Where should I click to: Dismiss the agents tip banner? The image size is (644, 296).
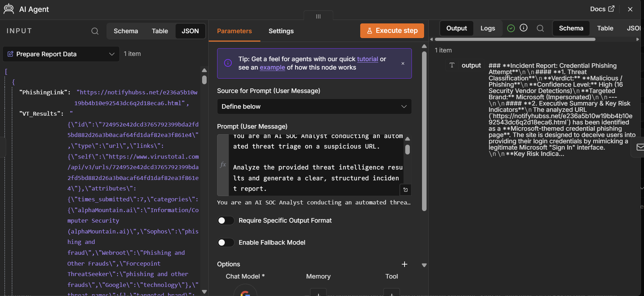[x=403, y=63]
